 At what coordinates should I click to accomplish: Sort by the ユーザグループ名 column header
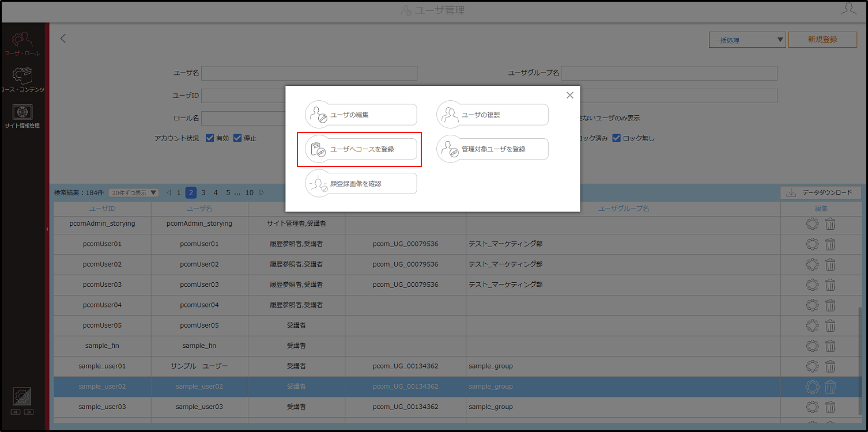pos(624,209)
